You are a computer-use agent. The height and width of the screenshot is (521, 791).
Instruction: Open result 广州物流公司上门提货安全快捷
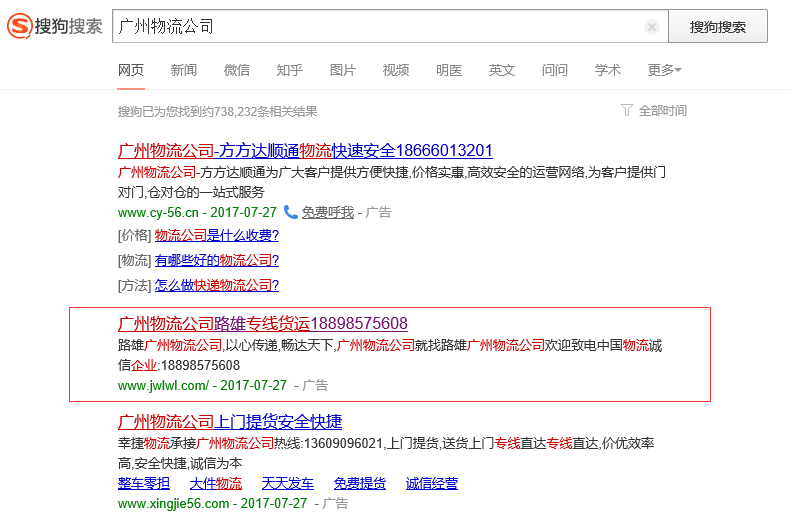click(x=230, y=422)
